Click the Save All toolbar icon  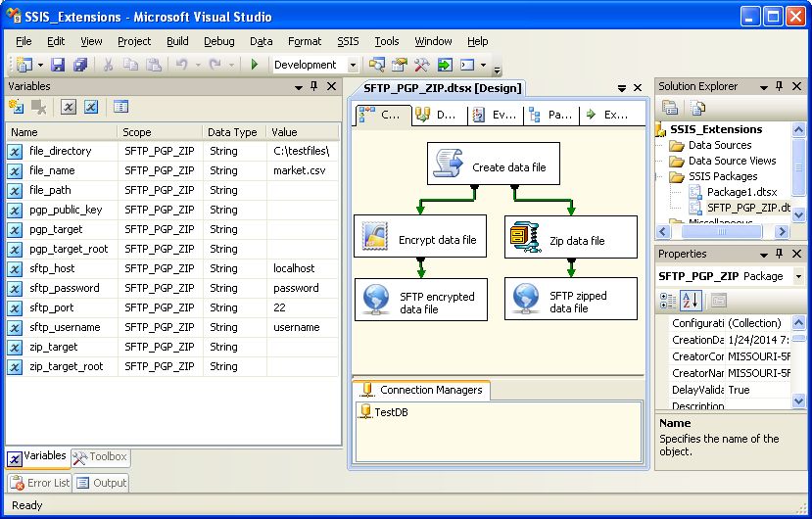(80, 65)
